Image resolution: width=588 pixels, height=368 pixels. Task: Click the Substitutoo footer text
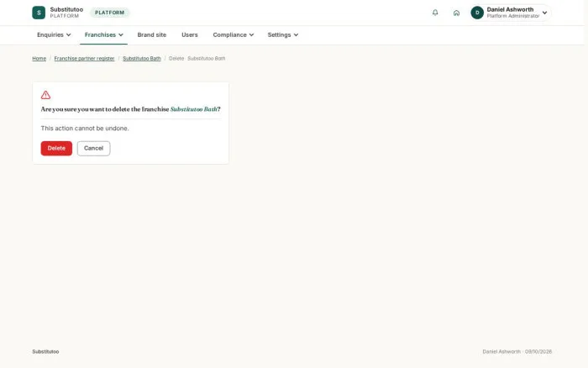[45, 352]
